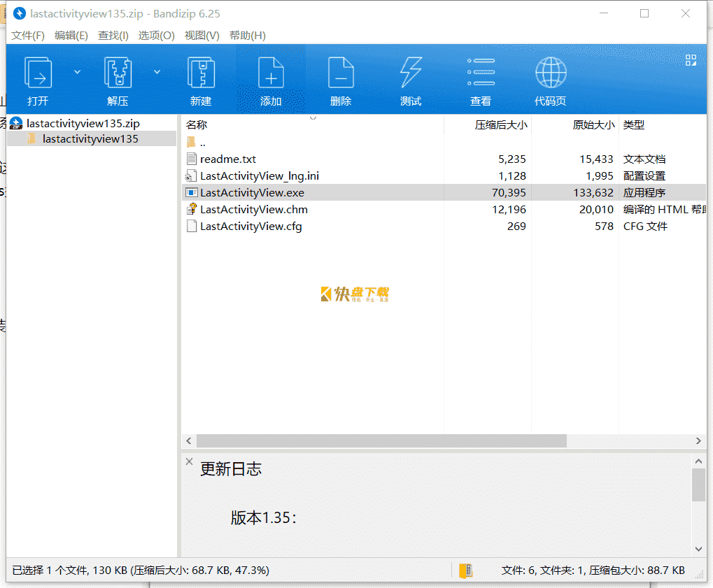Click the 应用程序 type cell
Screen dimensions: 713x588
point(644,193)
